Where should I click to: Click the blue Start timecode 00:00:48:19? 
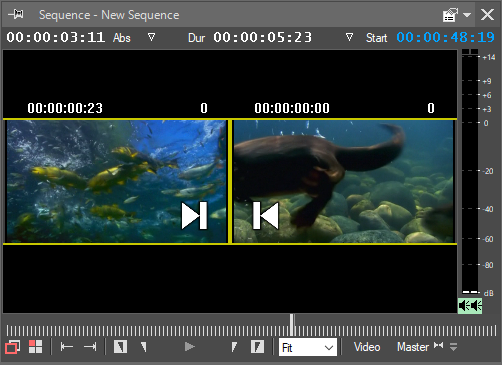(x=445, y=37)
